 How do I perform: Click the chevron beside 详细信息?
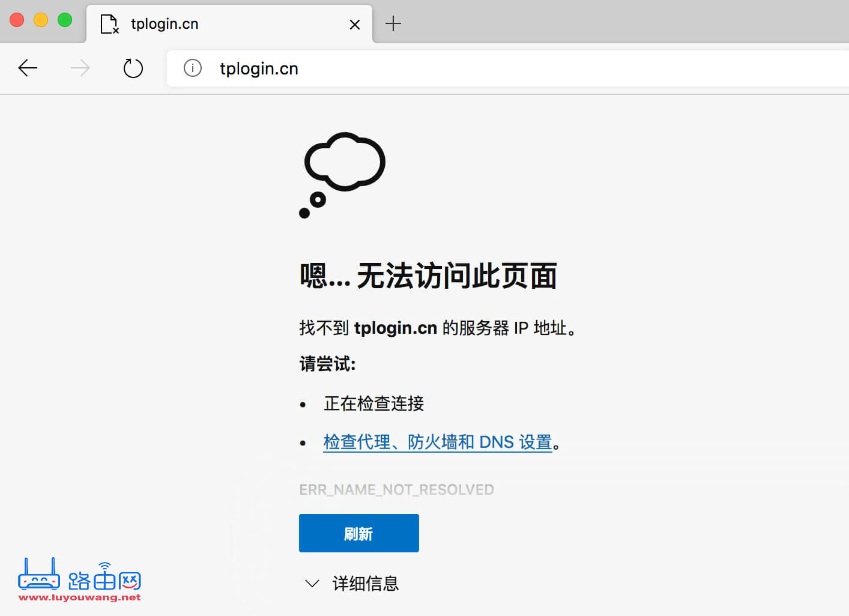pyautogui.click(x=312, y=583)
